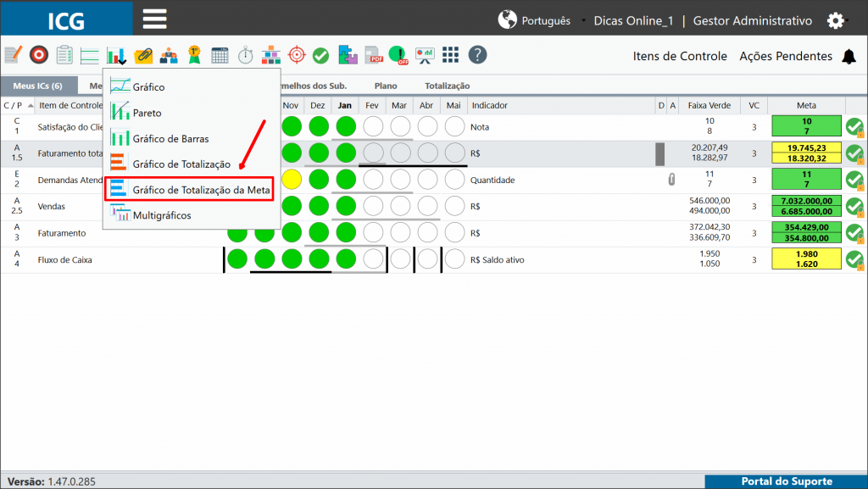Open the notifications bell icon
The height and width of the screenshot is (489, 868).
(849, 57)
